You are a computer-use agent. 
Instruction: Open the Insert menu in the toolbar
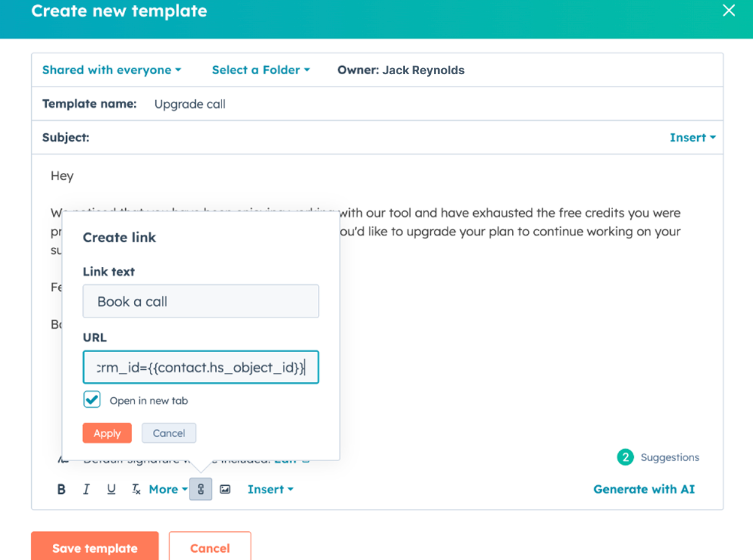coord(270,489)
